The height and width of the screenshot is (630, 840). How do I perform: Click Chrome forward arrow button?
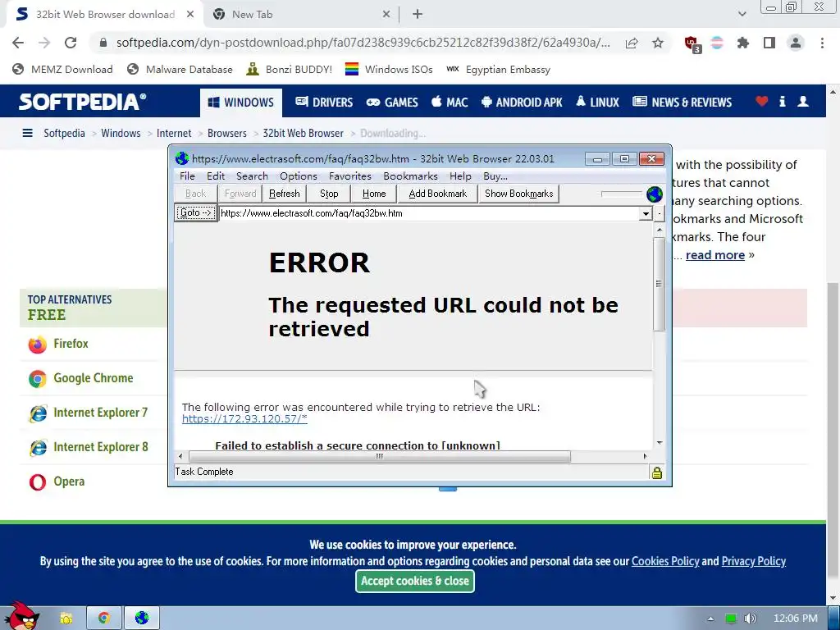click(44, 43)
